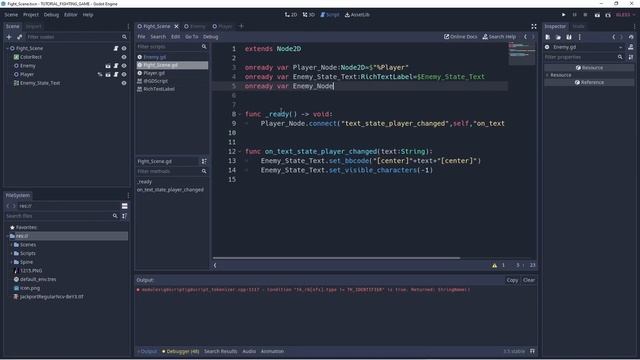Image resolution: width=640 pixels, height=360 pixels.
Task: Open the AssetLib workspace
Action: coord(357,15)
